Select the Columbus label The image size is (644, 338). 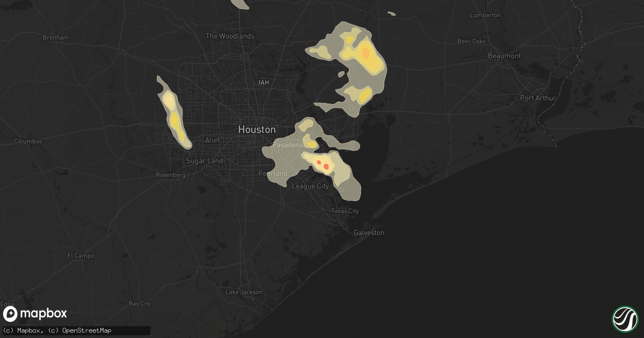coord(28,141)
